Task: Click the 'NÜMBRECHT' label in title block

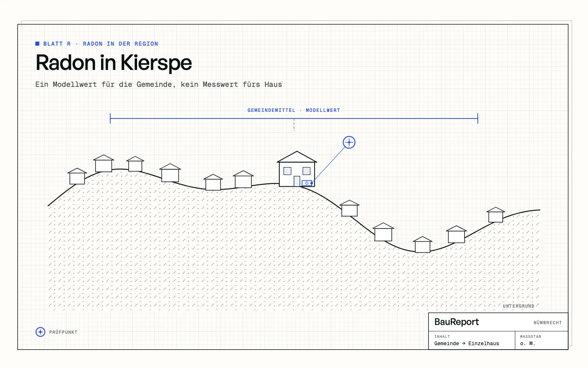Action: pyautogui.click(x=548, y=323)
